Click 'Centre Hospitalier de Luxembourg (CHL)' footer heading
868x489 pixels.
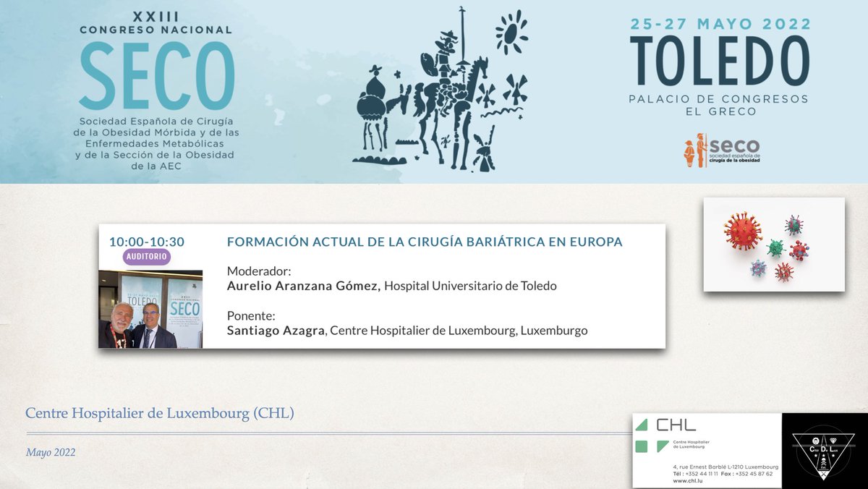tap(160, 413)
